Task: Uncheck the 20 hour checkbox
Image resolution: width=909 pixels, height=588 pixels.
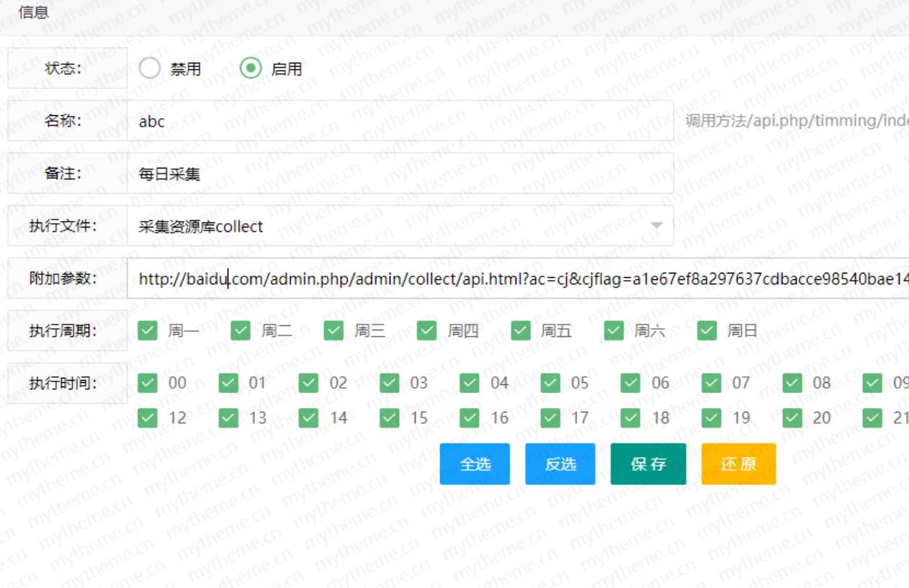Action: coord(792,417)
